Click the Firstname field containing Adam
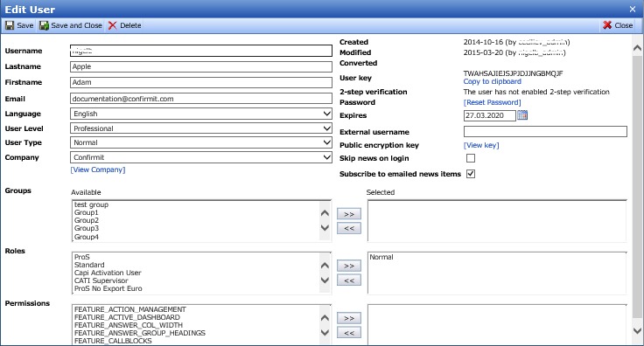Viewport: 644px width, 346px height. point(201,82)
